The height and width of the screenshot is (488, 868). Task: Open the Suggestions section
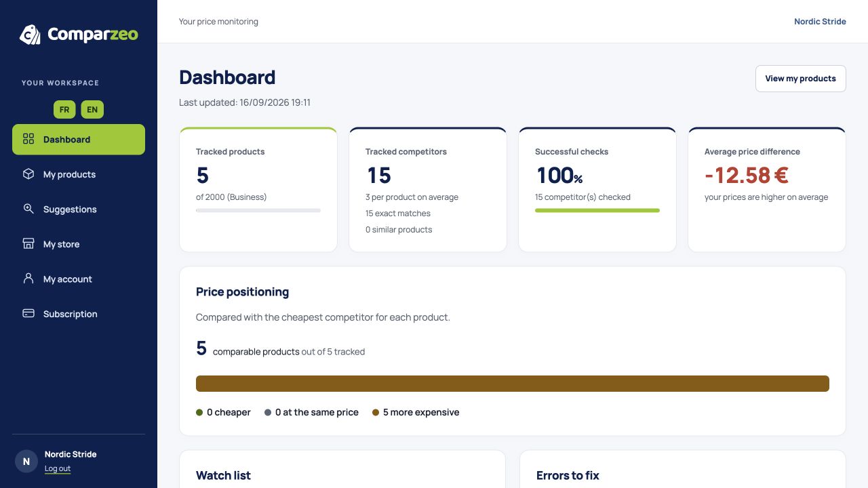[79, 209]
